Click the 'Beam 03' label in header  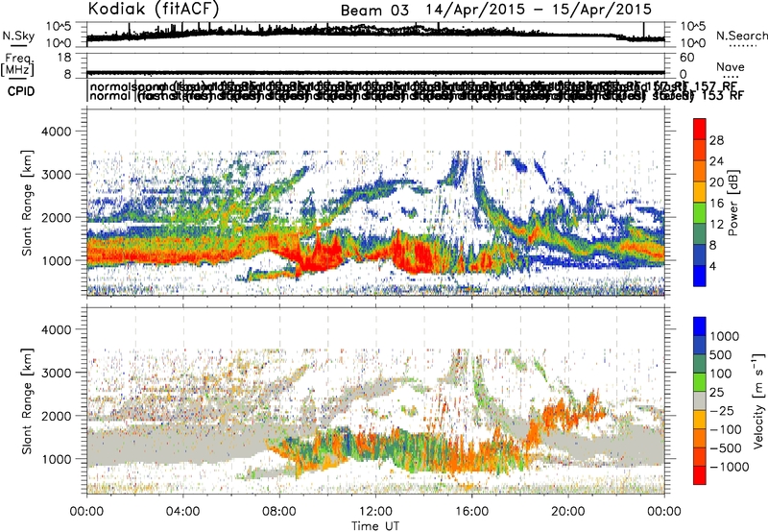(374, 11)
